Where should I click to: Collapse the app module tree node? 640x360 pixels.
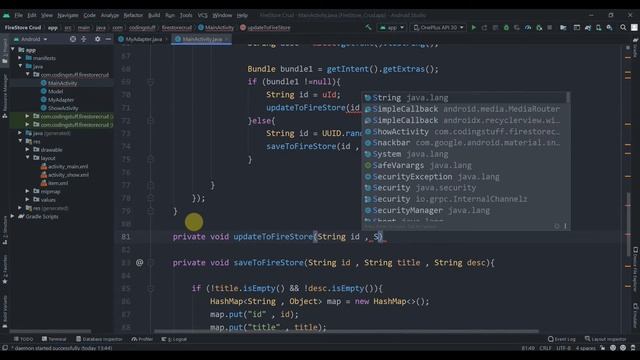tap(13, 49)
